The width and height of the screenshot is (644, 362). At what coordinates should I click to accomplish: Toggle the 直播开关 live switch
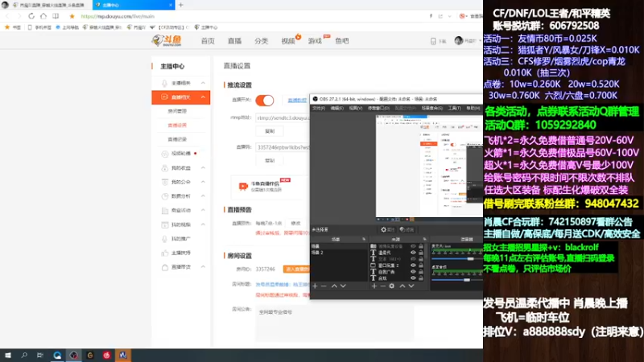[265, 100]
